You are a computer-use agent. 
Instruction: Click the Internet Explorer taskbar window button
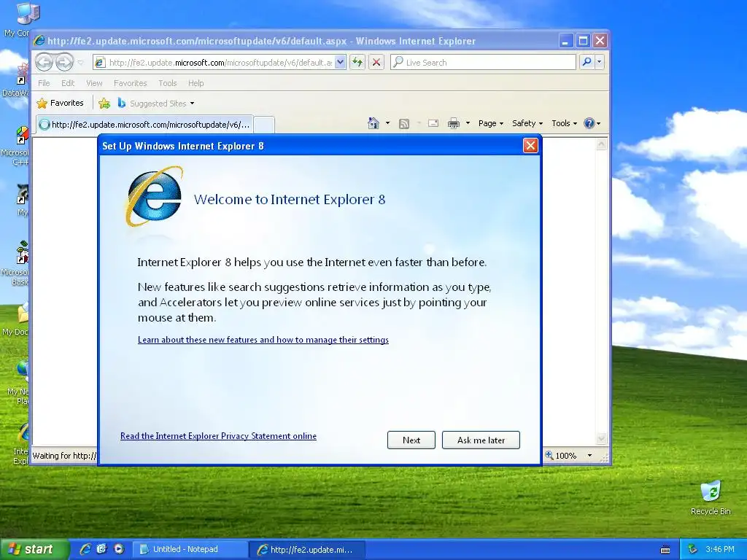307,549
